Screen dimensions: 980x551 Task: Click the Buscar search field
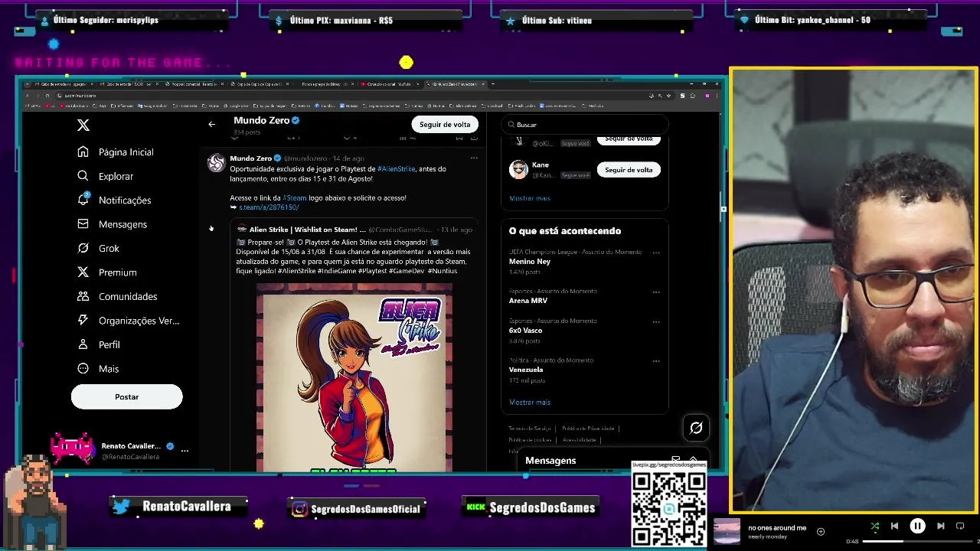coord(586,124)
